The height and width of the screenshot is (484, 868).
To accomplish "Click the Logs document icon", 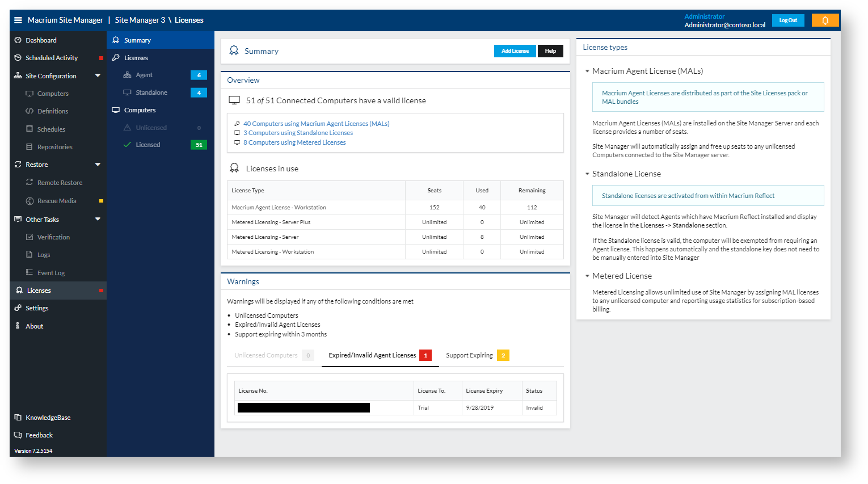I will 30,255.
